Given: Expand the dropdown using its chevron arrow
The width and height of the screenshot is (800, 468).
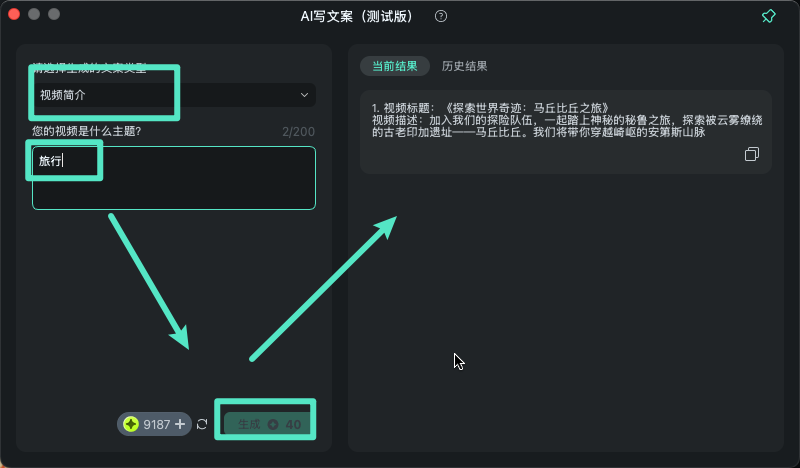Looking at the screenshot, I should pyautogui.click(x=304, y=95).
